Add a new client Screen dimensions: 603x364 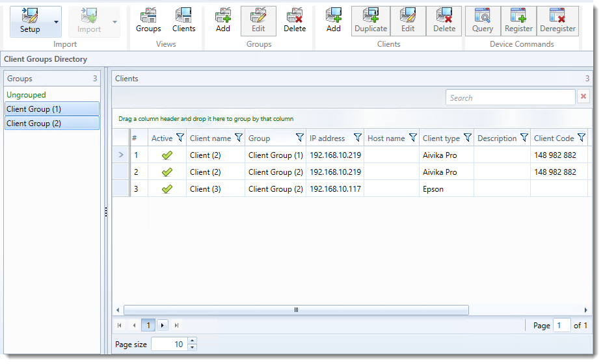coord(334,21)
